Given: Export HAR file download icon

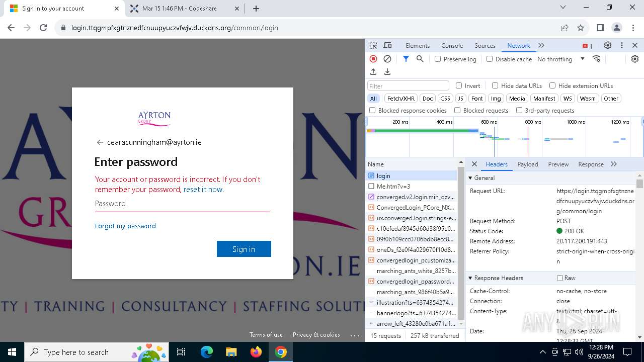Looking at the screenshot, I should (387, 72).
